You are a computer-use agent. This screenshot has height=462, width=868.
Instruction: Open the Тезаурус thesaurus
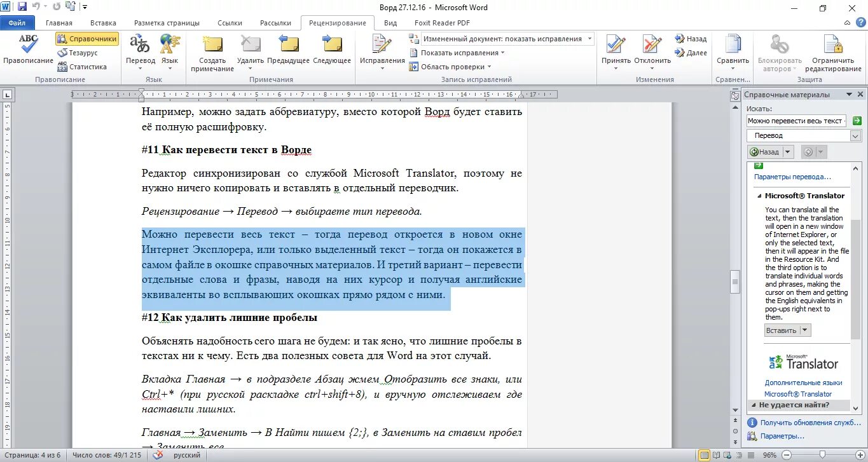pos(78,53)
